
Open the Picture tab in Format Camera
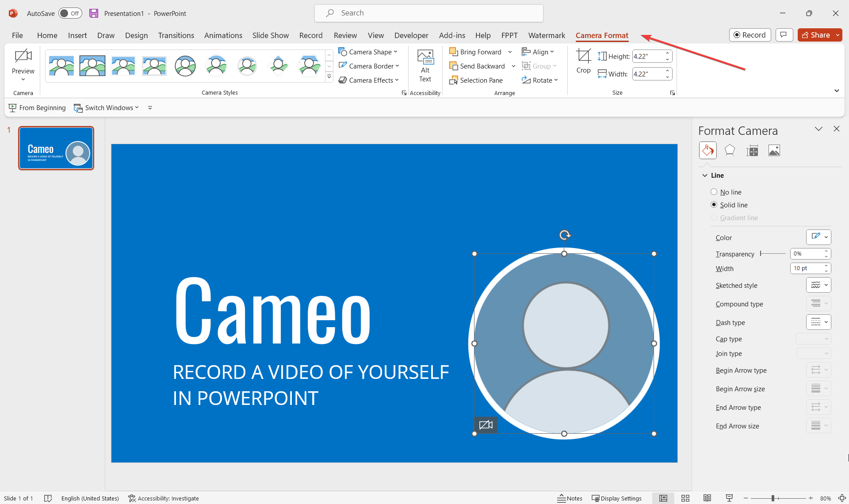click(774, 151)
